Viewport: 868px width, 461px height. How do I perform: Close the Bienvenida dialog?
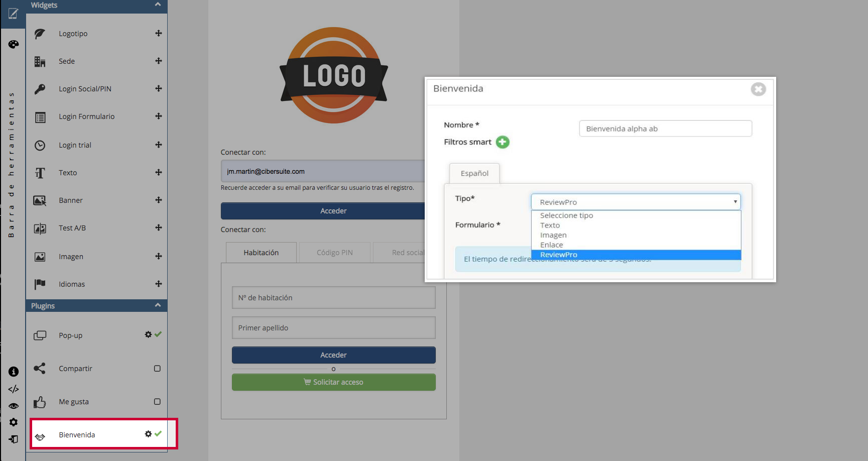pos(758,89)
